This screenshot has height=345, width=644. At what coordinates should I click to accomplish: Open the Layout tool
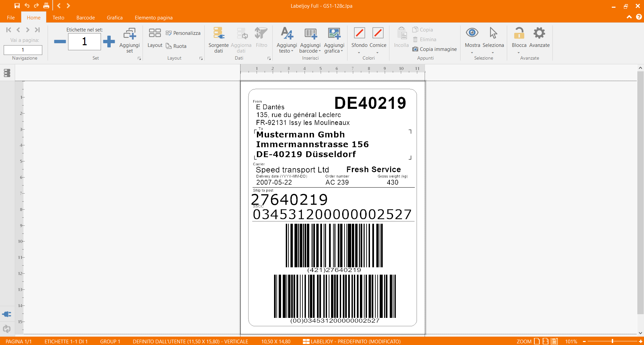tap(155, 38)
